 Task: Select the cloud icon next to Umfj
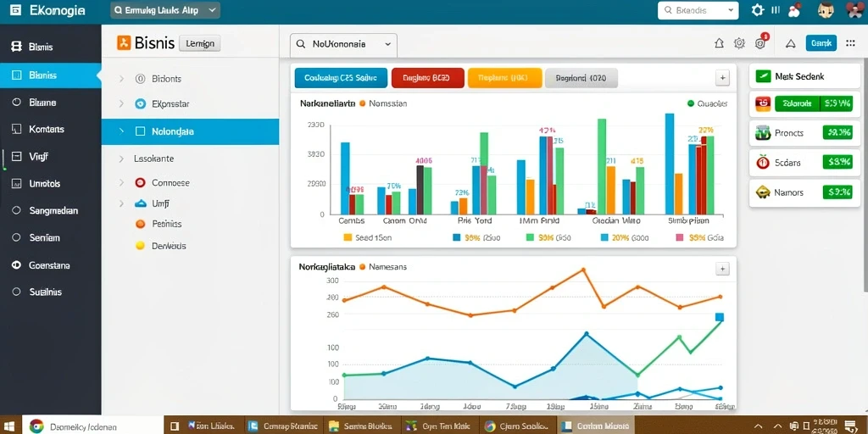[x=141, y=203]
